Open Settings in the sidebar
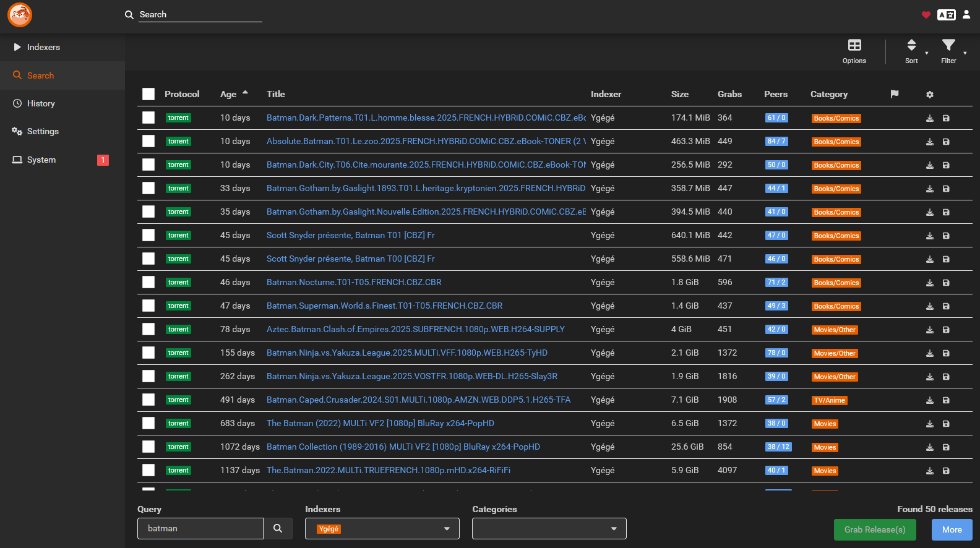 (43, 131)
